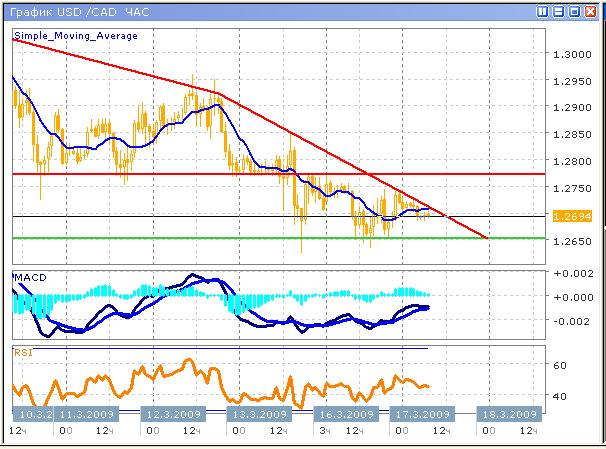This screenshot has width=606, height=449.
Task: Click the 1.3000 price axis label
Action: [x=572, y=54]
